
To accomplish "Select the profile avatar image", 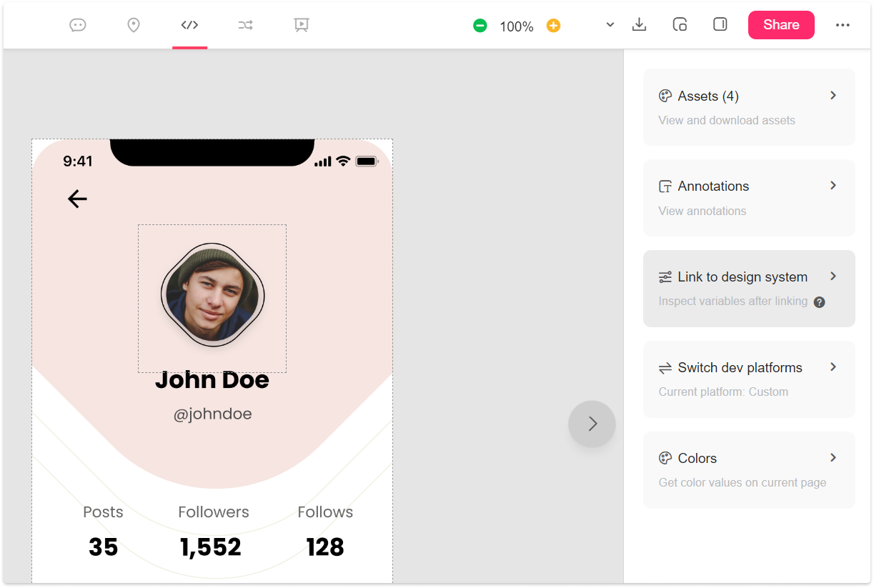I will click(x=213, y=295).
